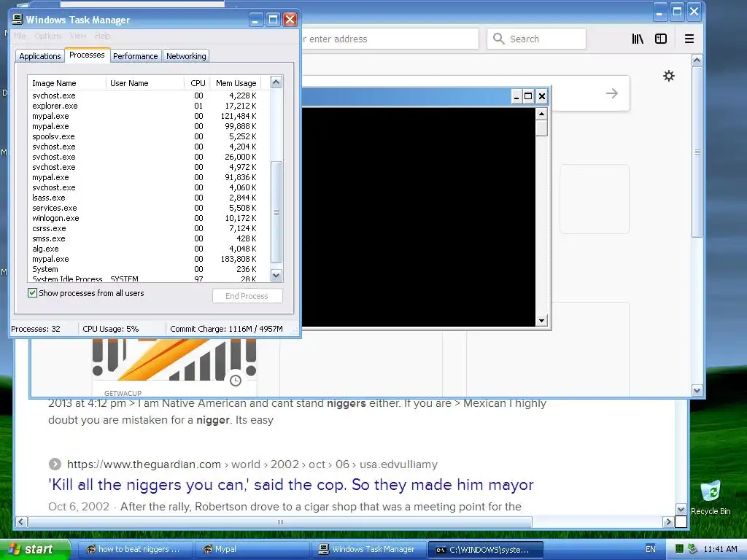Select the services.exe process row
The width and height of the screenshot is (747, 560).
coord(149,208)
